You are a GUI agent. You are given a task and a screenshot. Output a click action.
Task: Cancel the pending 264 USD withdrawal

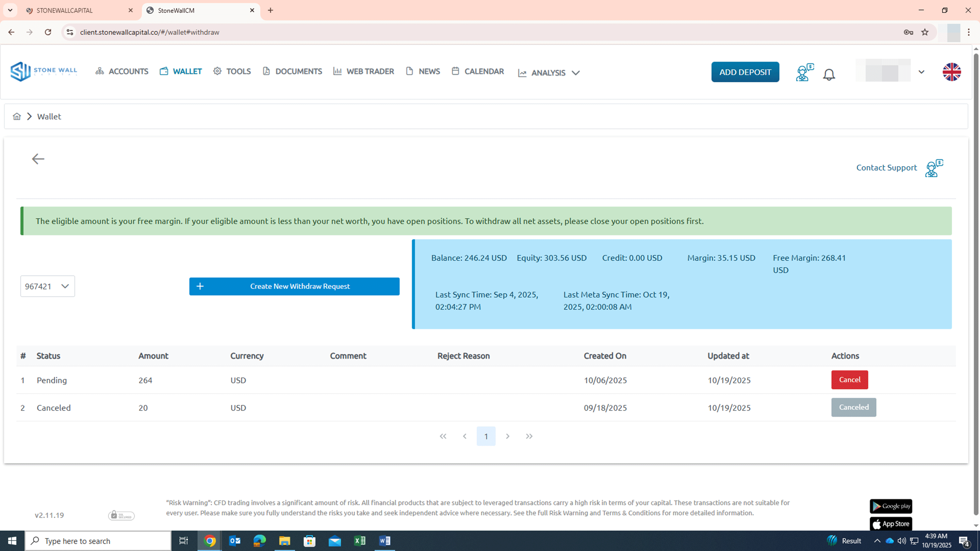(x=850, y=380)
